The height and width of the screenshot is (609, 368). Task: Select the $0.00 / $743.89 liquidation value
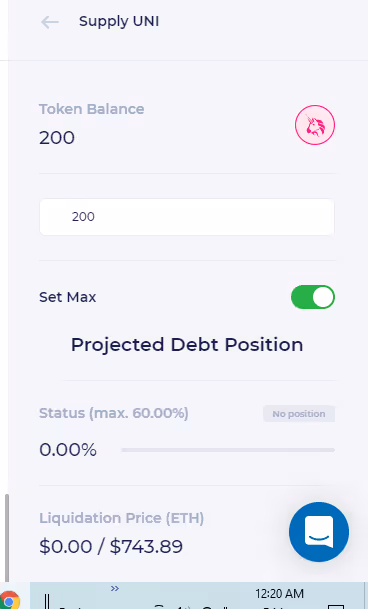(111, 546)
